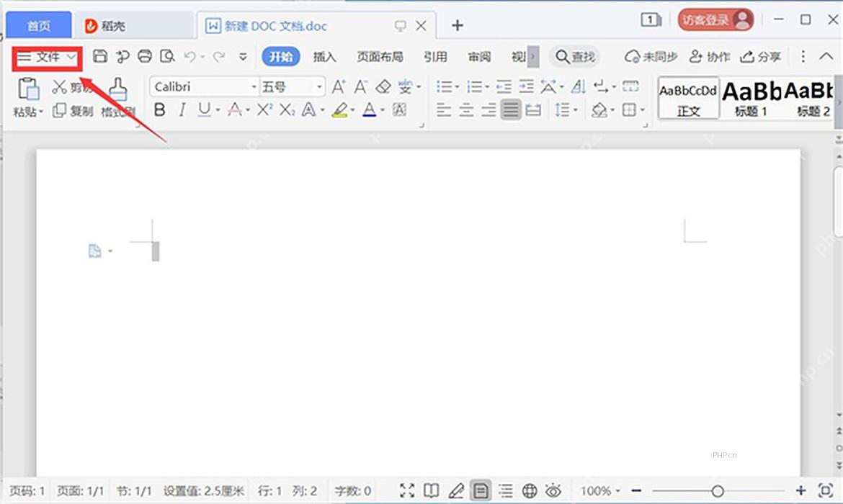Click the 分享 button
Viewport: 843px width, 504px height.
(760, 56)
